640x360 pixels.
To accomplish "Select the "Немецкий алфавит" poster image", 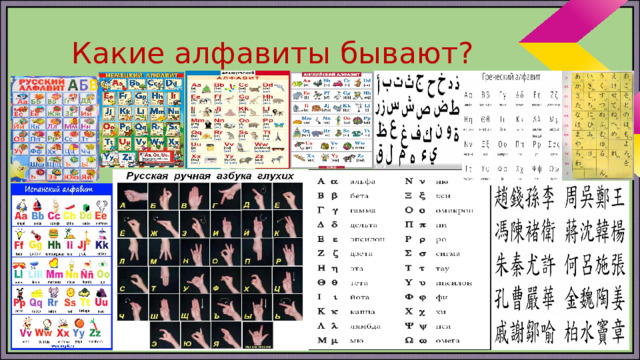I will tap(142, 120).
